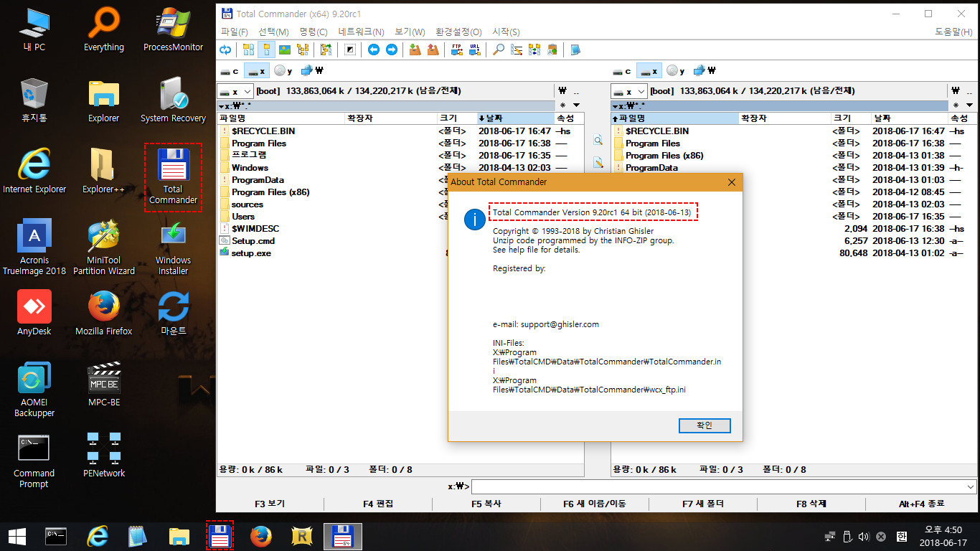Click the F5 복사 button
Screen dimensions: 980x551
click(x=486, y=504)
